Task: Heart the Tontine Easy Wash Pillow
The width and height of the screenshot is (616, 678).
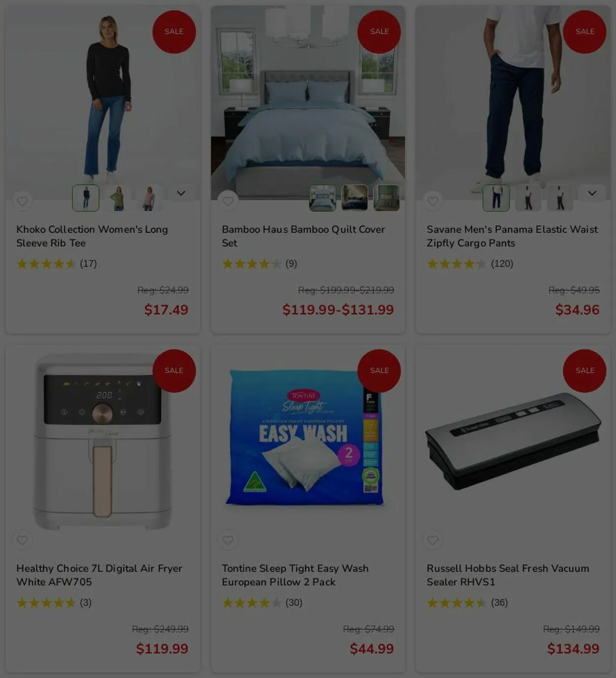Action: tap(228, 540)
